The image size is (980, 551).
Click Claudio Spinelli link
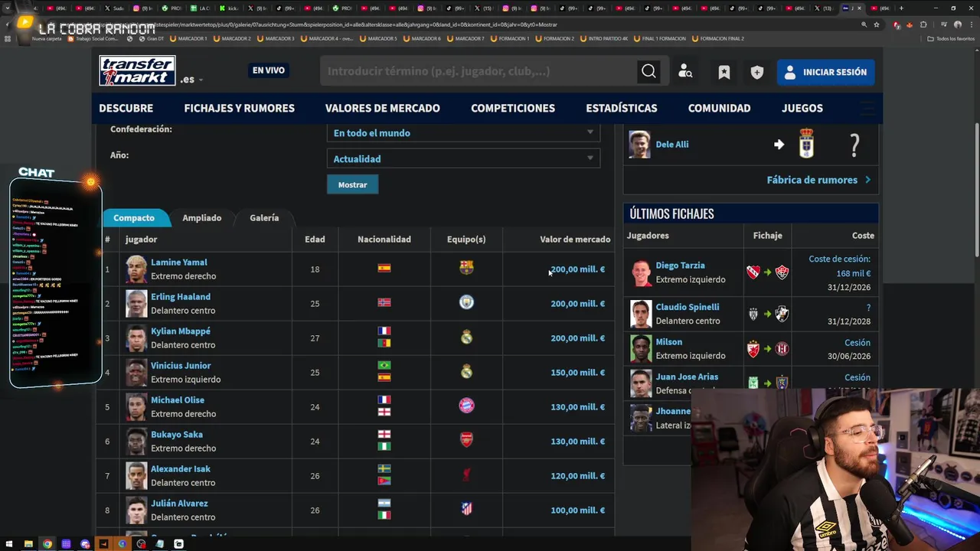(x=688, y=308)
